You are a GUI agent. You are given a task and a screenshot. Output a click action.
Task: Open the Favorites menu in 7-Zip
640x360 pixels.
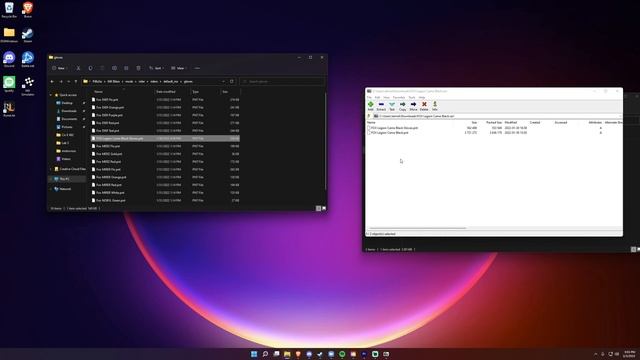399,98
